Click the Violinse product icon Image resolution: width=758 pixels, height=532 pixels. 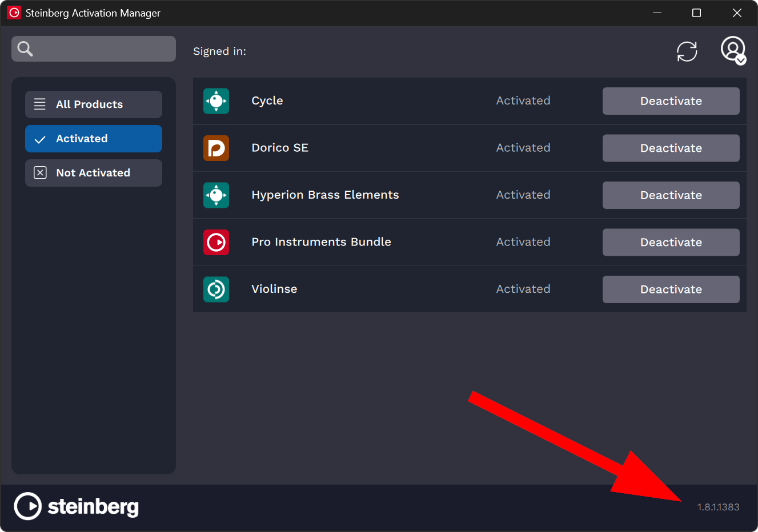[x=216, y=289]
